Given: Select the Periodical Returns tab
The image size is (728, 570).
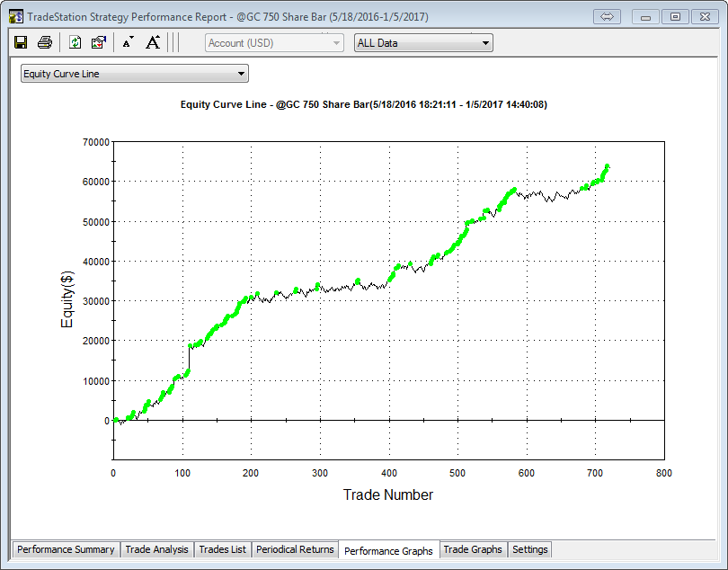Looking at the screenshot, I should coord(295,549).
